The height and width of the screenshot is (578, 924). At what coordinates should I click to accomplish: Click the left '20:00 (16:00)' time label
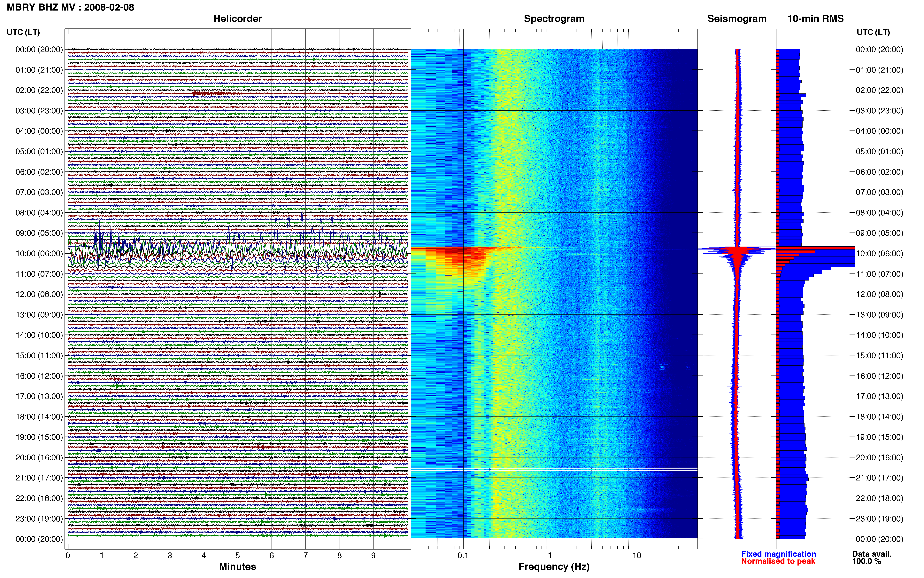(39, 457)
